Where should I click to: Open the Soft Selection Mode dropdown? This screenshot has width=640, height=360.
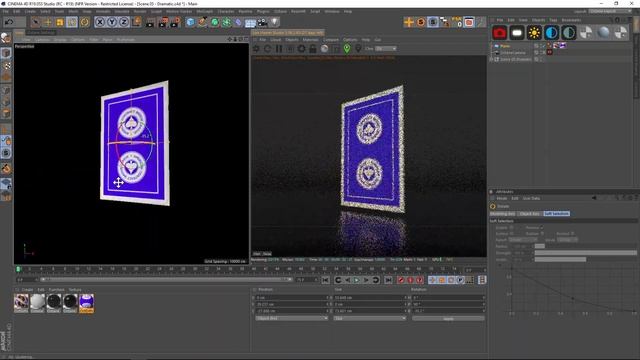pos(567,240)
